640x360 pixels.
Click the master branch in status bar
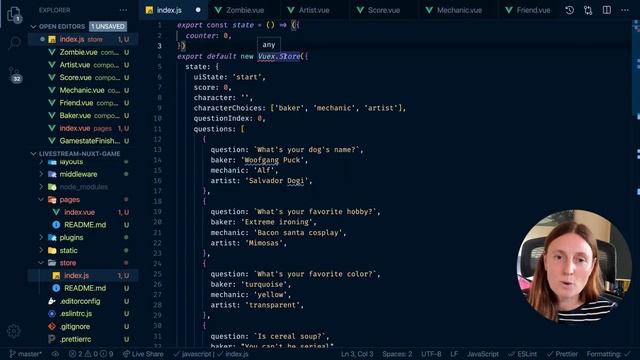[25, 354]
